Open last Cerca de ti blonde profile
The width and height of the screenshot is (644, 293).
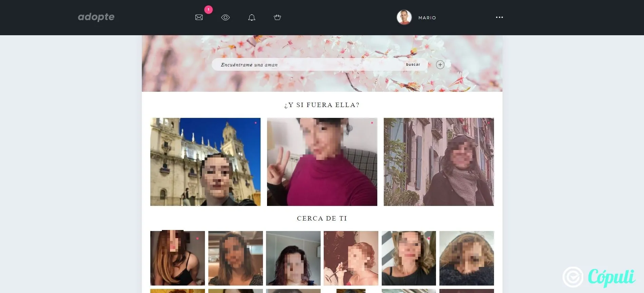click(467, 258)
